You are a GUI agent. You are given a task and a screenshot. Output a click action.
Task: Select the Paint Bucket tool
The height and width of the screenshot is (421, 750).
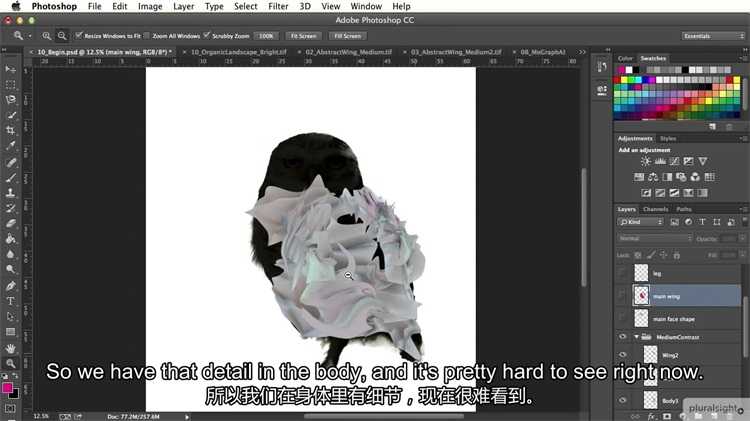coord(10,239)
